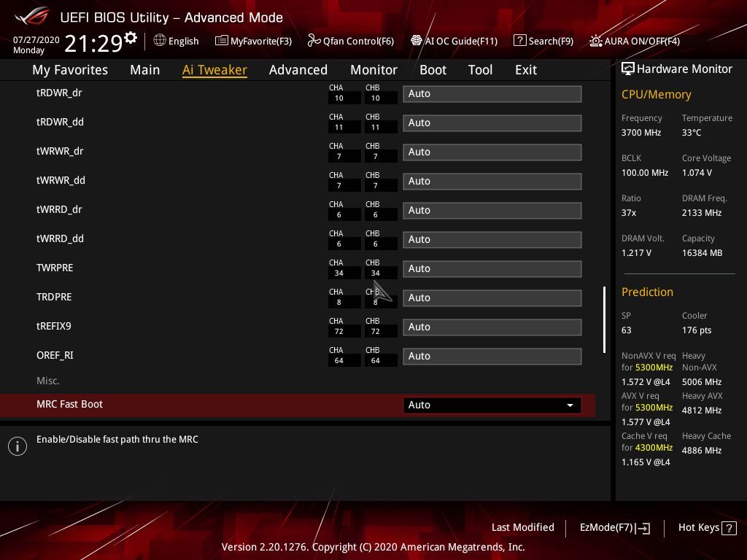The height and width of the screenshot is (560, 747).
Task: Click the info icon in help area
Action: pos(18,446)
